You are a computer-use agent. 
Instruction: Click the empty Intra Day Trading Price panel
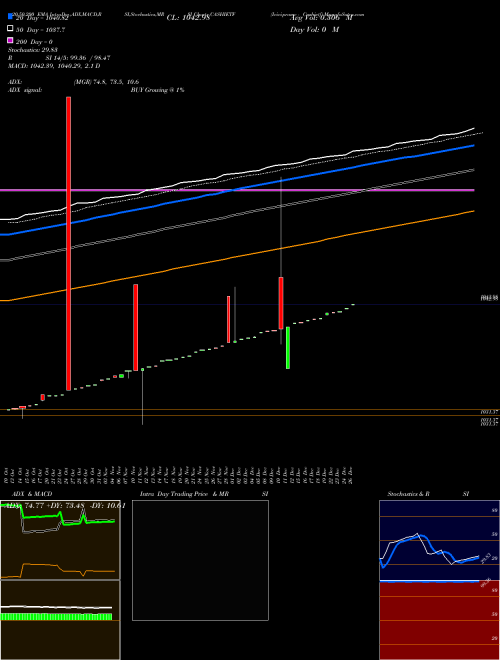(x=200, y=560)
